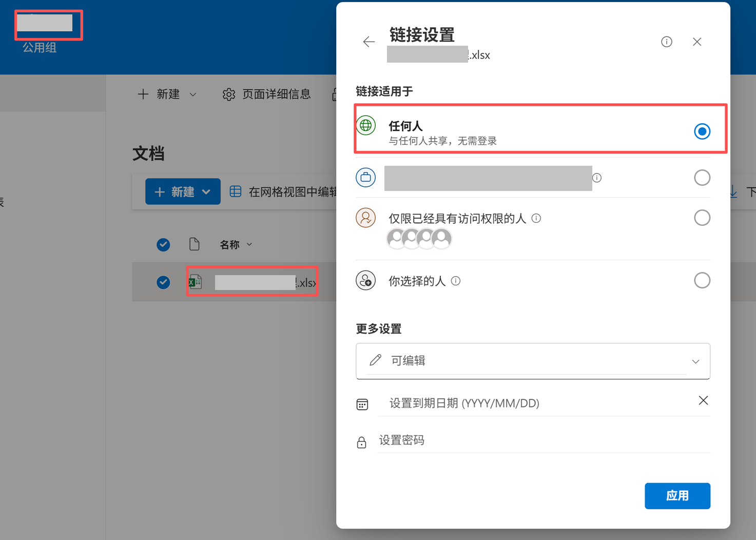Click the Excel file icon in the row
The height and width of the screenshot is (540, 756).
tap(195, 282)
